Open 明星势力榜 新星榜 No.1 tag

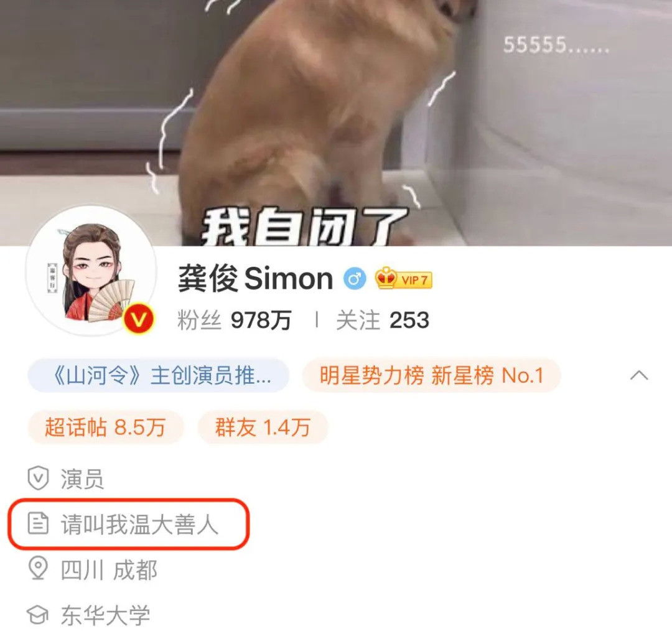click(432, 375)
